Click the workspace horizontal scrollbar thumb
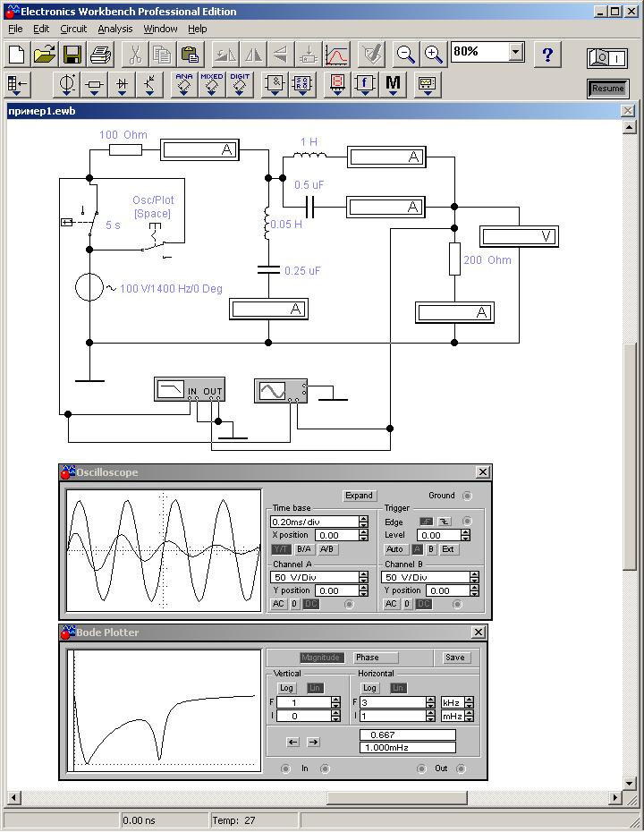Viewport: 644px width, 832px height. (x=397, y=797)
